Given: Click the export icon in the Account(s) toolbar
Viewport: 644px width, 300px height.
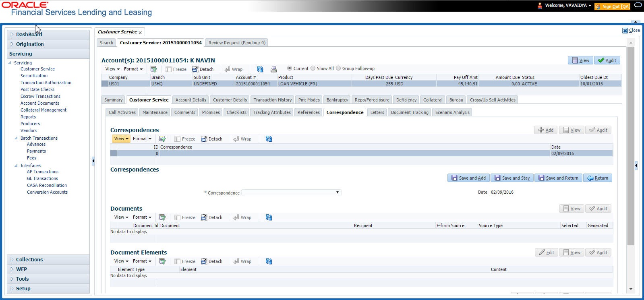Looking at the screenshot, I should [153, 69].
